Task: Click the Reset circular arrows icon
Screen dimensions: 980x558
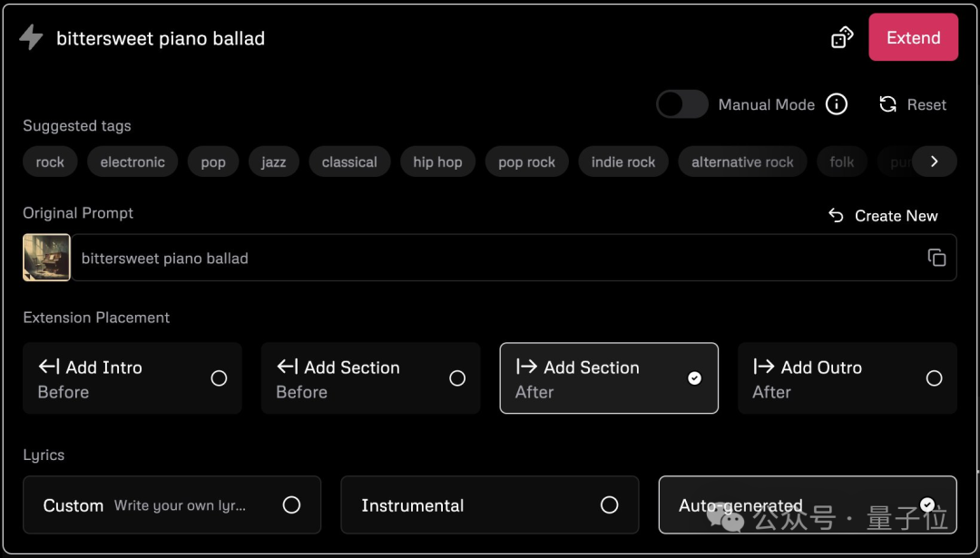Action: tap(888, 104)
